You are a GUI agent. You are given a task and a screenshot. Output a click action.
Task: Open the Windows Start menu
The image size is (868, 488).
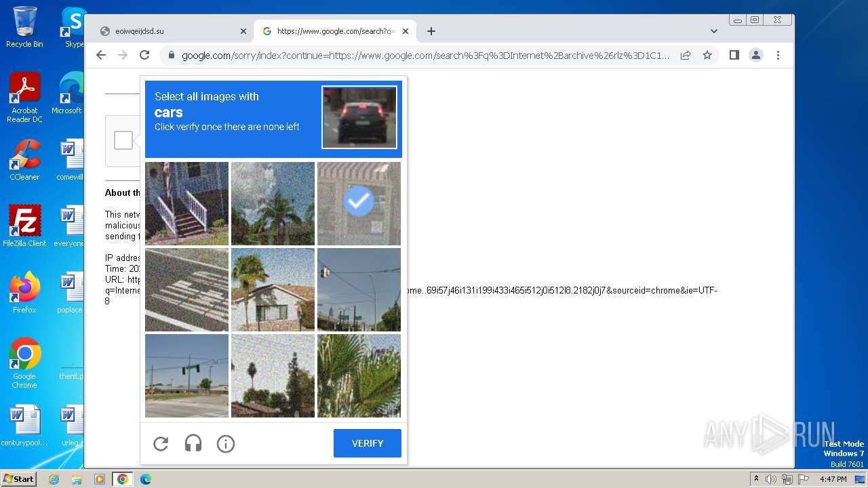coord(19,479)
